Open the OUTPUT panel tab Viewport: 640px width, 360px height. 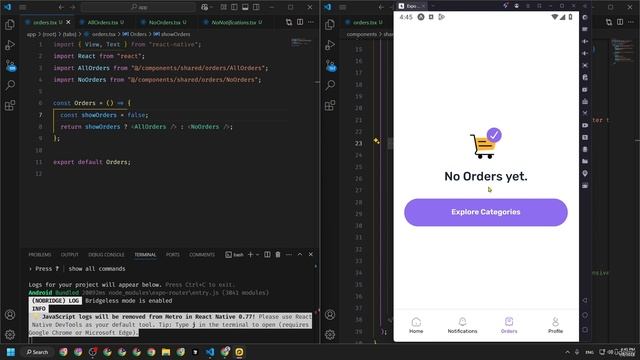click(69, 255)
